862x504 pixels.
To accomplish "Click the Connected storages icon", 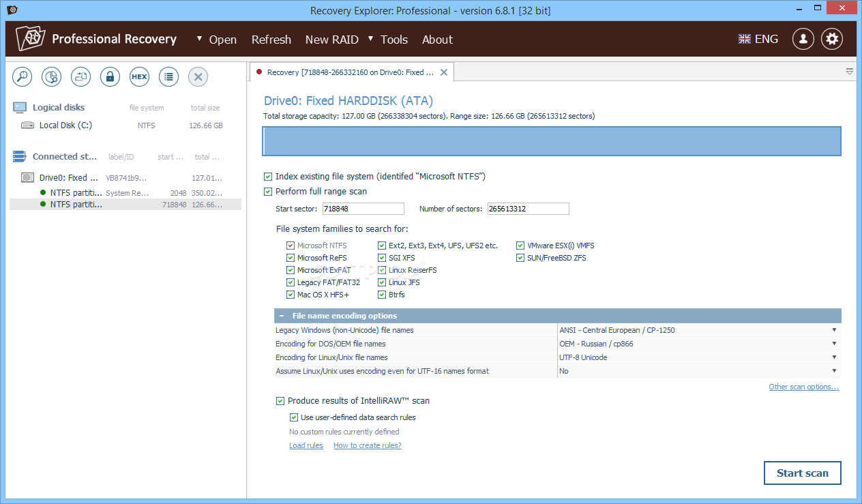I will point(20,157).
